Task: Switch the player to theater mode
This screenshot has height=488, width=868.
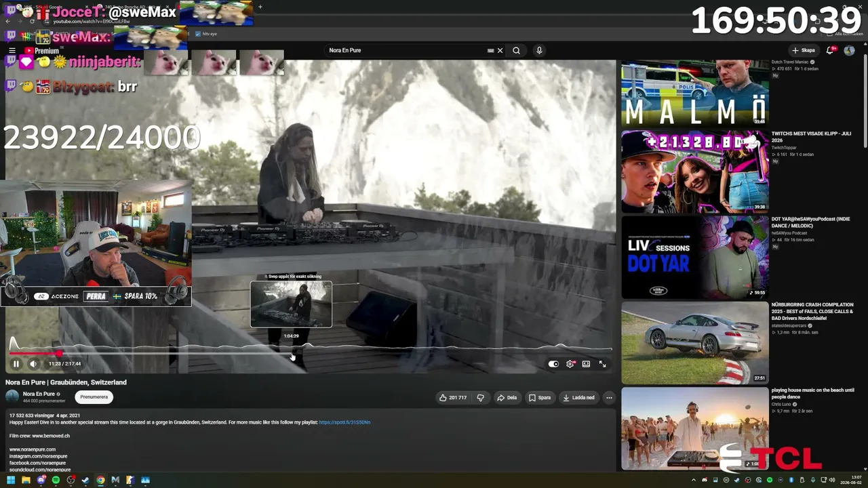Action: (586, 364)
